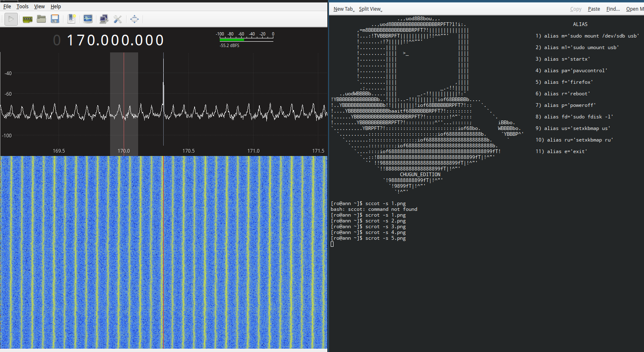This screenshot has width=644, height=352.
Task: Open remote control settings wrench icon
Action: tap(118, 19)
